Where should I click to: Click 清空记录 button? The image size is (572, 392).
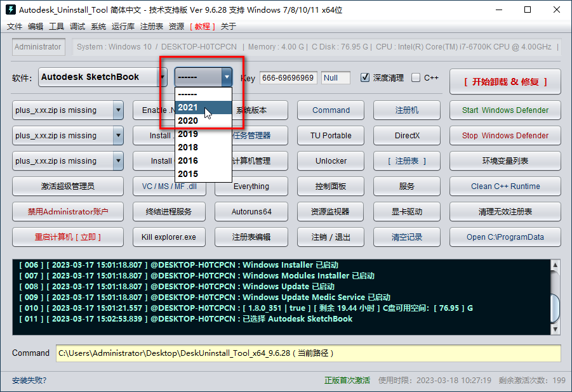pyautogui.click(x=407, y=237)
